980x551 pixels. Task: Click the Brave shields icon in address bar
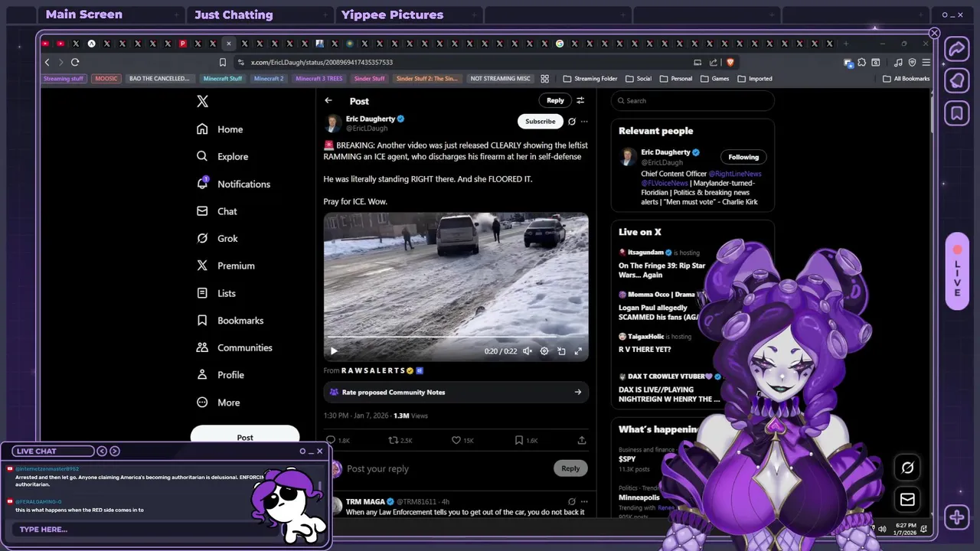pos(730,62)
